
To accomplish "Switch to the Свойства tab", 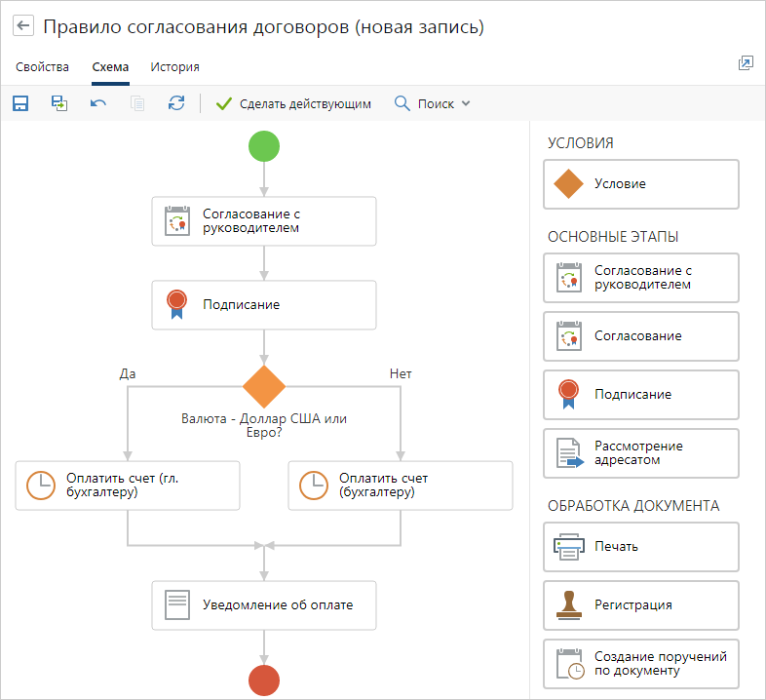I will tap(43, 67).
